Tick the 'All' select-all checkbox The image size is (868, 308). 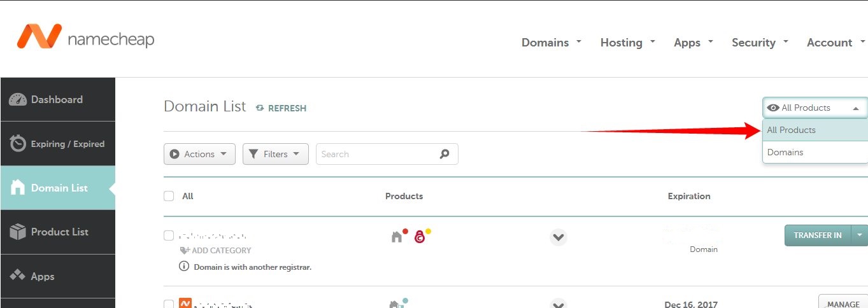click(x=169, y=196)
